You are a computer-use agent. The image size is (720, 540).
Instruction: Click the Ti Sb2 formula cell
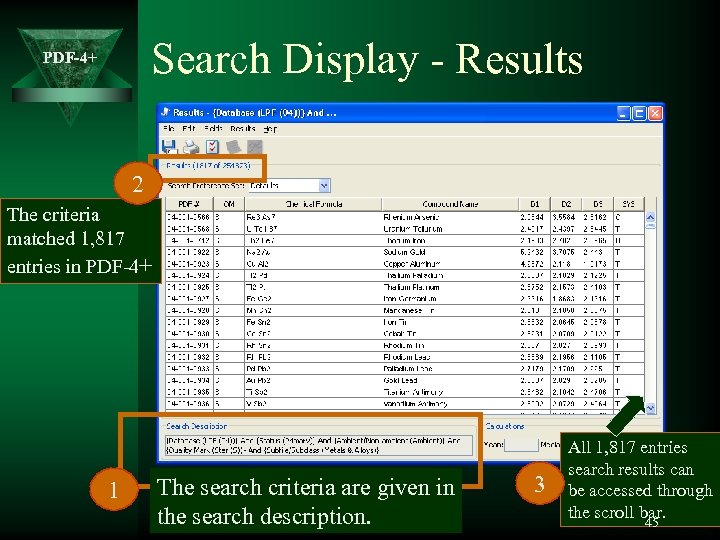tap(313, 392)
